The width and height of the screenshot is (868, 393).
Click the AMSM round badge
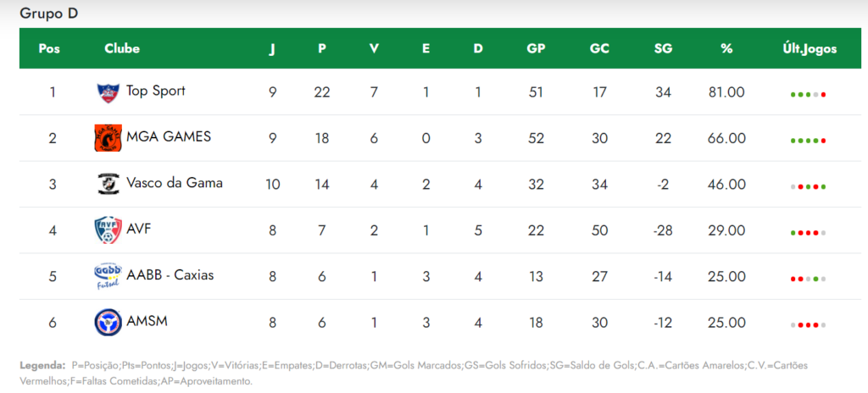(x=108, y=323)
